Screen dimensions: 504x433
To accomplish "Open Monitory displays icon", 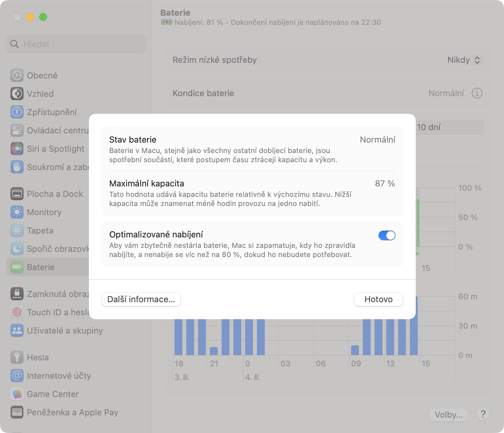I will pyautogui.click(x=17, y=212).
